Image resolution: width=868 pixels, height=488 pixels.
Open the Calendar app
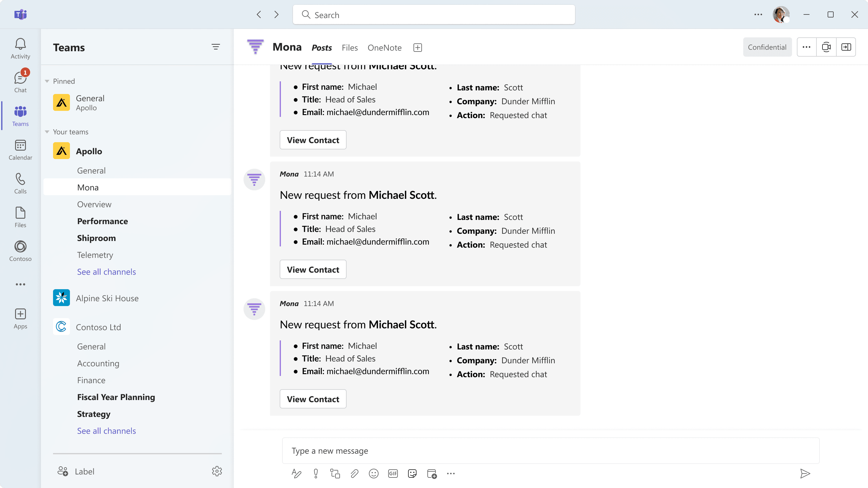20,150
